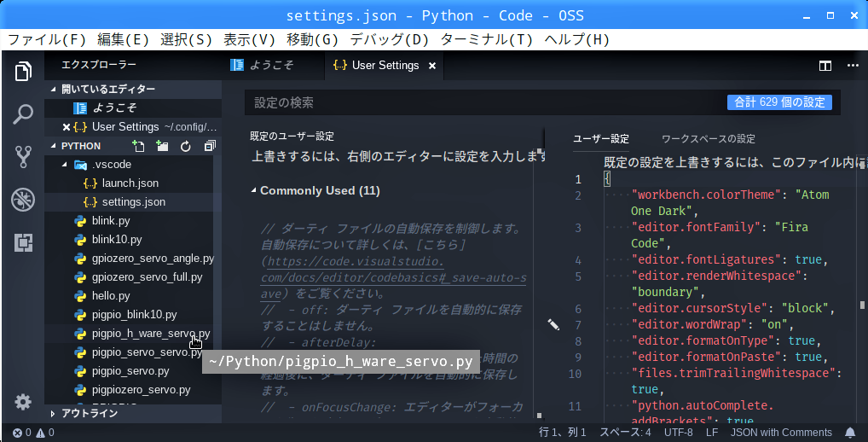Viewport: 868px width, 442px height.
Task: Switch to ワークスペースの設定 tab
Action: [x=708, y=138]
